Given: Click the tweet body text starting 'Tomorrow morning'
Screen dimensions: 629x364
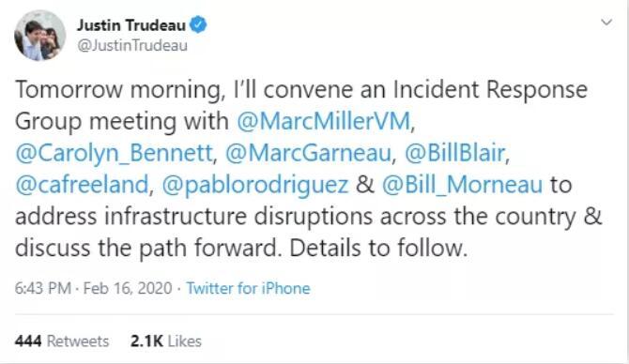Looking at the screenshot, I should 308,168.
